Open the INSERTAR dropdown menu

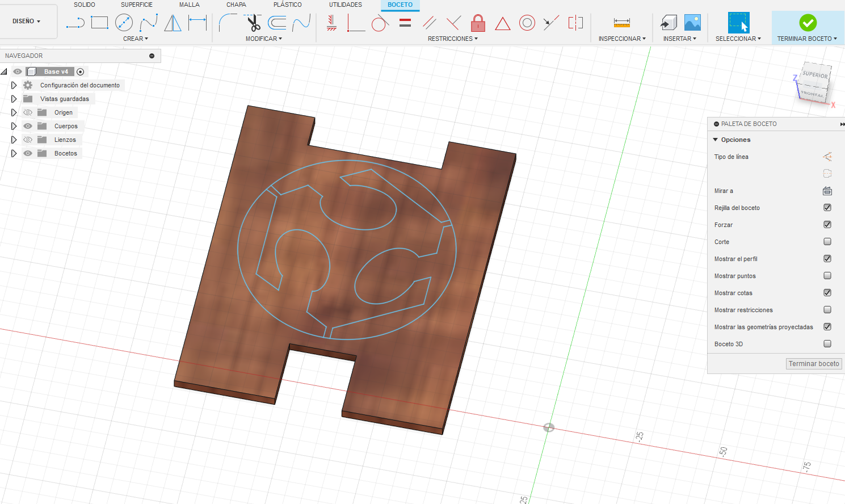point(680,39)
